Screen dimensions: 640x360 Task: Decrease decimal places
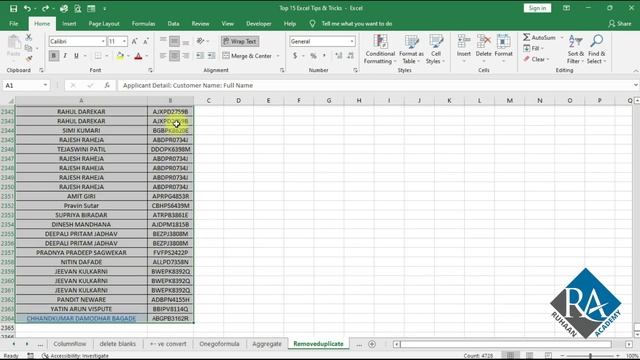[350, 56]
